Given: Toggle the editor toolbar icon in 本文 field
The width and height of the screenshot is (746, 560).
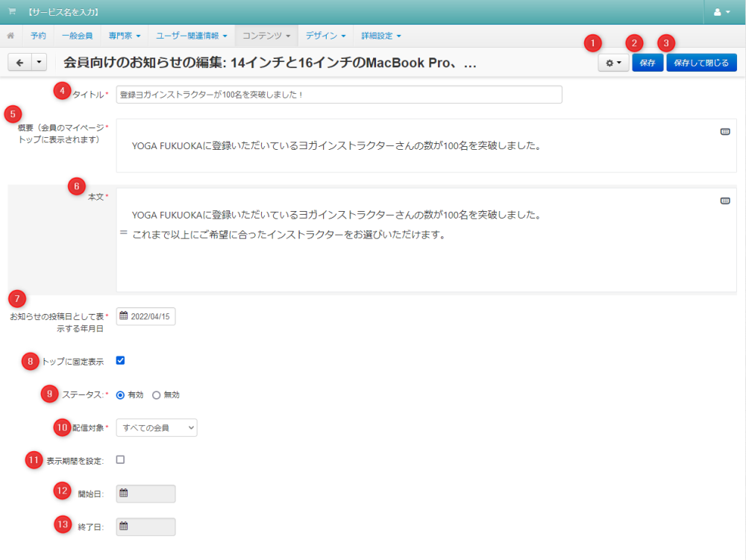Looking at the screenshot, I should click(725, 201).
